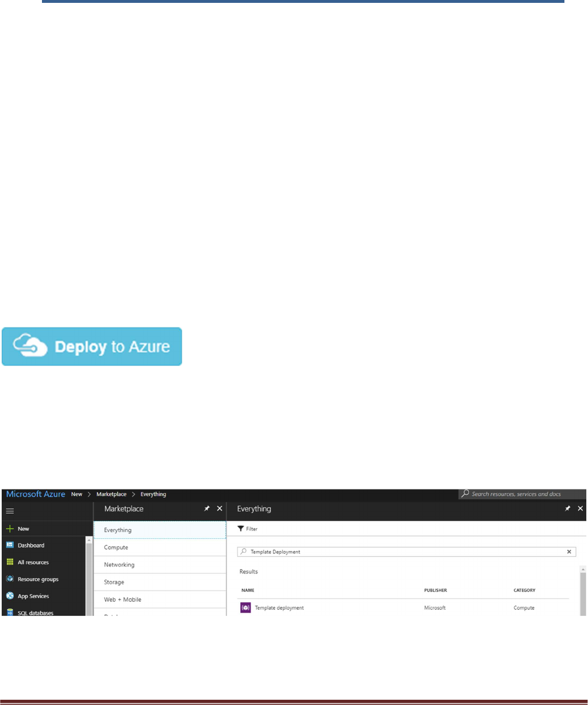
Task: Clear the Template Deployment search text
Action: pos(569,552)
